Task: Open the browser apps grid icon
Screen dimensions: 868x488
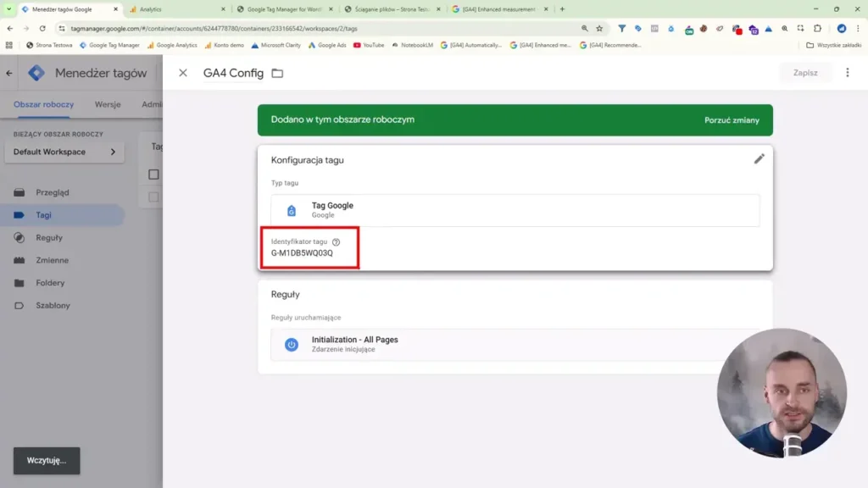Action: pyautogui.click(x=8, y=46)
